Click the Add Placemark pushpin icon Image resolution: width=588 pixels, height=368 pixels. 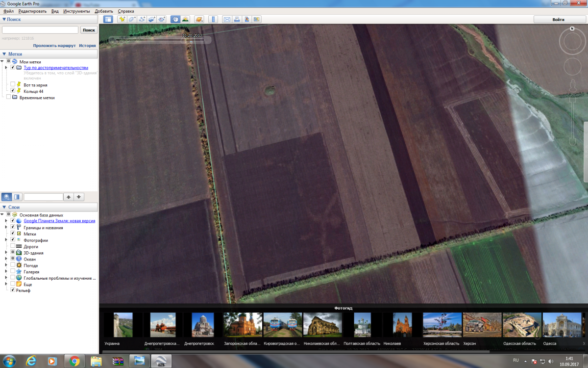coord(122,20)
